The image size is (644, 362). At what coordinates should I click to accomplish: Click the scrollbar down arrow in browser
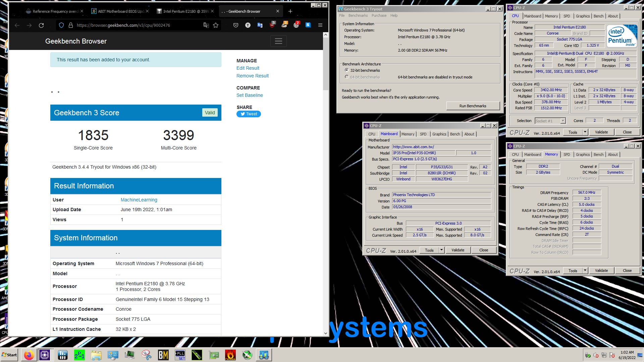[325, 334]
